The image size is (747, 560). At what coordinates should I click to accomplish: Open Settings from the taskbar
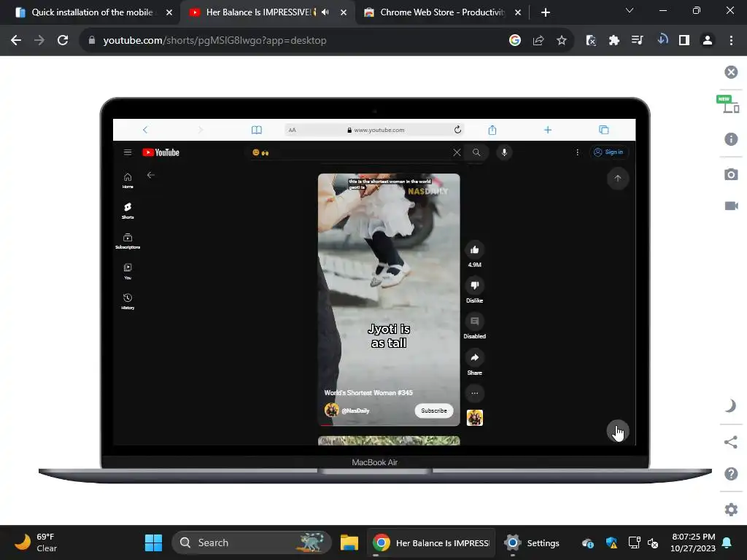(x=532, y=542)
